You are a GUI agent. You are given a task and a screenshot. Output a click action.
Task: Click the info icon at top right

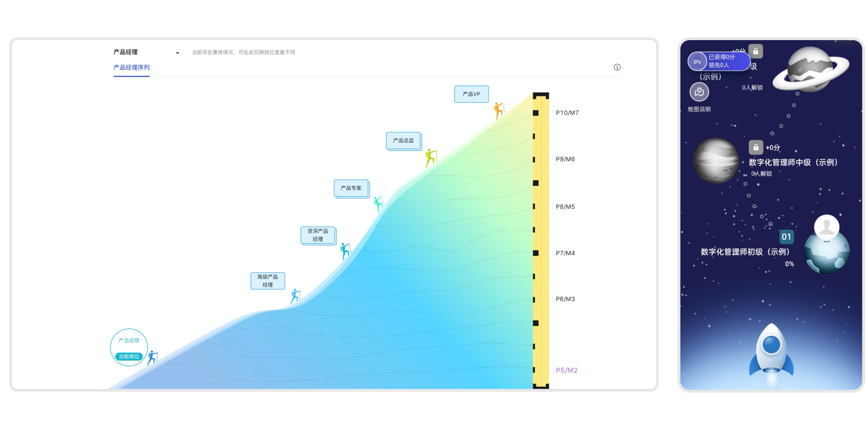click(617, 67)
